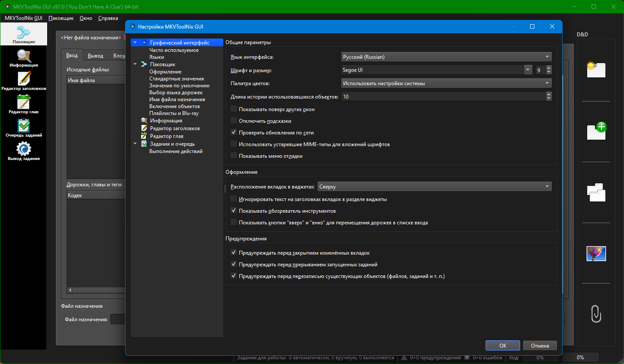Enable Показывать поверх других окон checkbox
Viewport: 624px width, 364px height.
pos(234,109)
